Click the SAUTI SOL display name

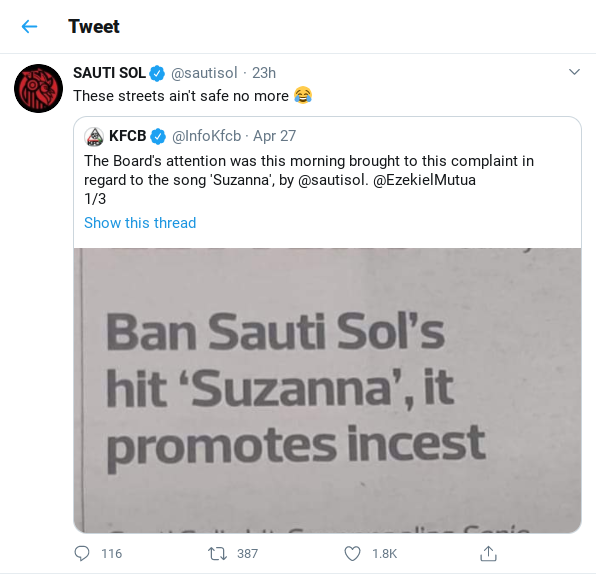pyautogui.click(x=109, y=73)
